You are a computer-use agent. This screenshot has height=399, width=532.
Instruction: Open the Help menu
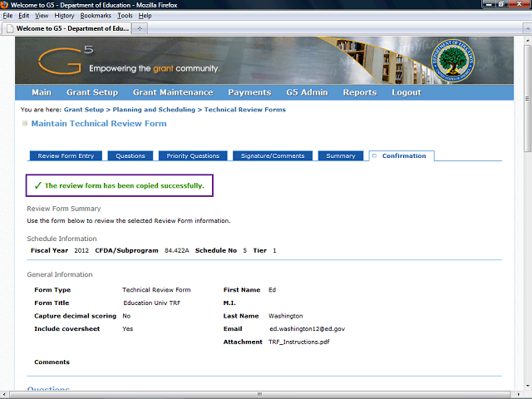pyautogui.click(x=145, y=16)
